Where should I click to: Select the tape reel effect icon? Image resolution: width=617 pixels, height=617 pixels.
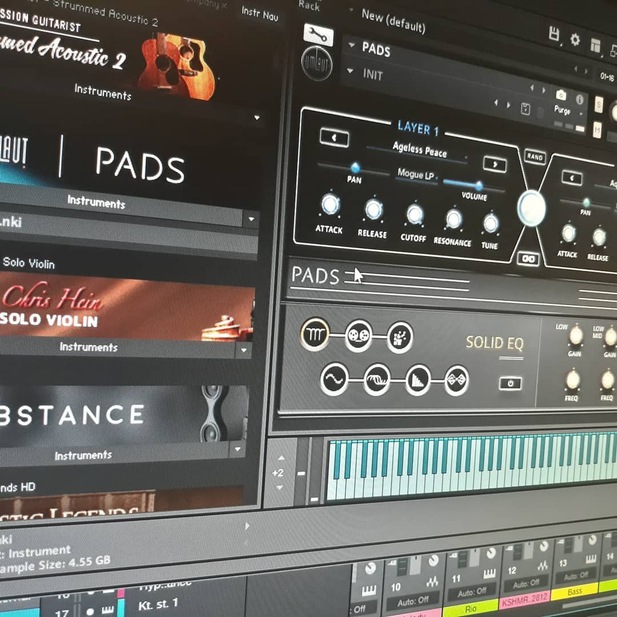tap(358, 336)
